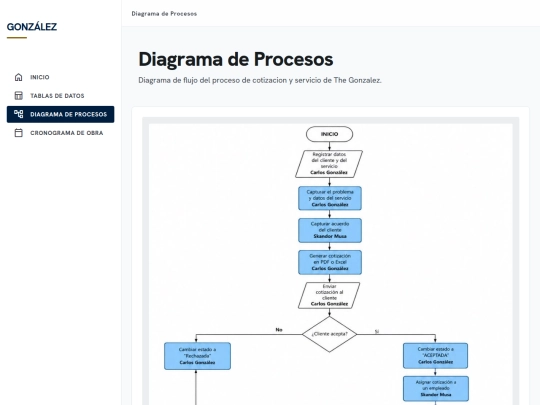
Task: Click the Capturar el problema node
Action: coord(330,198)
